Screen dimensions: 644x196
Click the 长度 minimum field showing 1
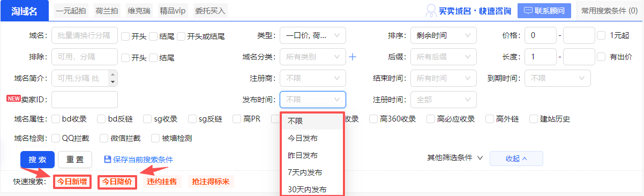(541, 56)
